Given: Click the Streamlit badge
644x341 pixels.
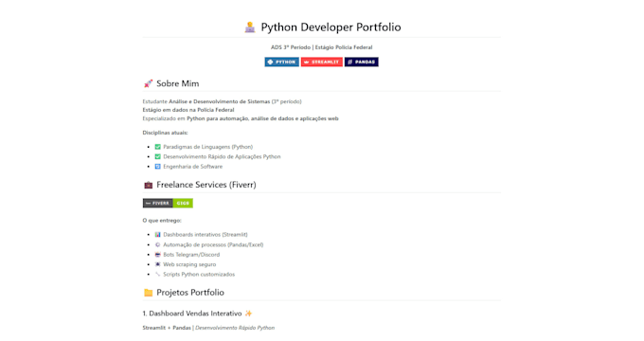Looking at the screenshot, I should pyautogui.click(x=322, y=62).
